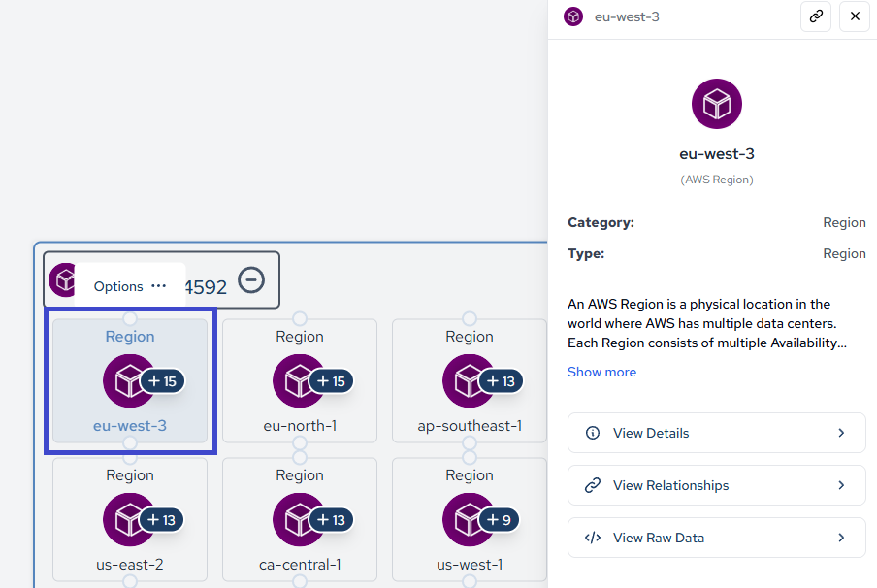Expand the +15 badge on eu-west-3

pyautogui.click(x=163, y=381)
